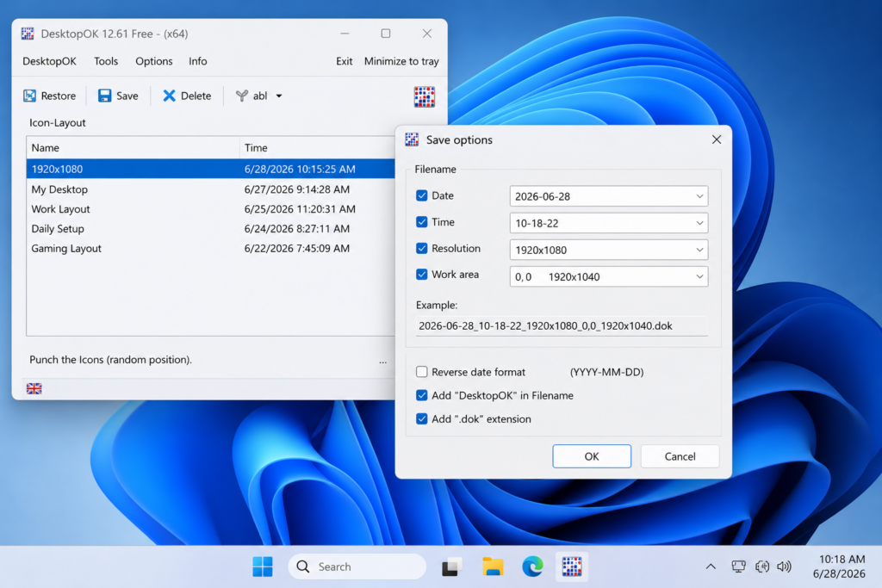882x588 pixels.
Task: Uncheck the Work area checkbox
Action: pyautogui.click(x=422, y=275)
